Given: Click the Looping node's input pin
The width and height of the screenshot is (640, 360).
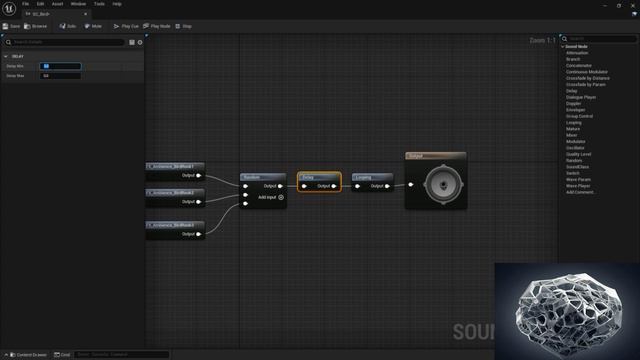Looking at the screenshot, I should (357, 186).
